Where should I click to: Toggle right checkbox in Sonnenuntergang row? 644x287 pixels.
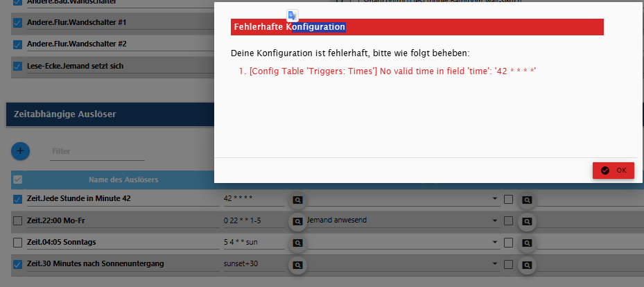point(508,264)
